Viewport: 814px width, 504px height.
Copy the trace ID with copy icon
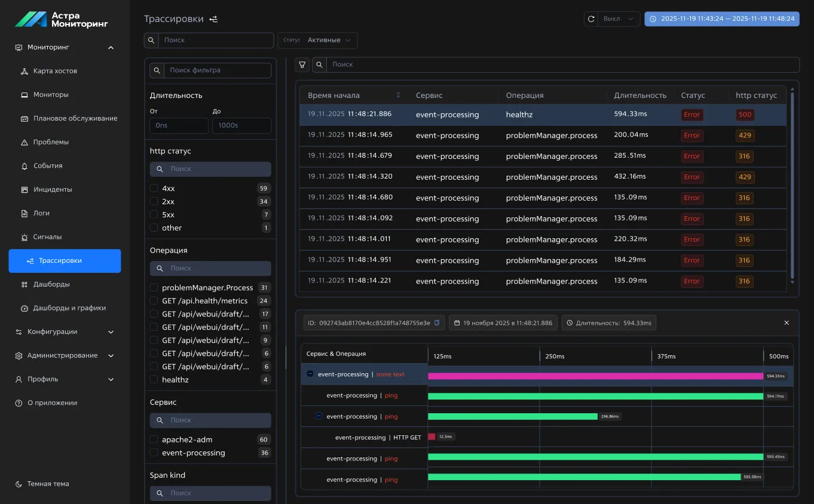coord(437,323)
